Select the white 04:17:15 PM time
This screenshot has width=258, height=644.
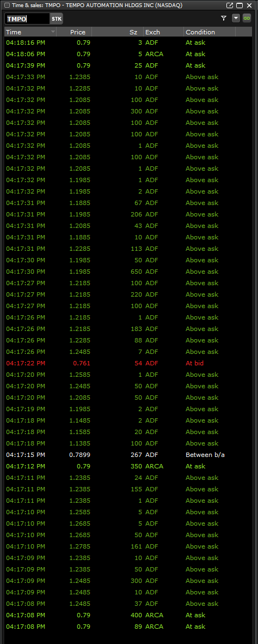point(26,455)
